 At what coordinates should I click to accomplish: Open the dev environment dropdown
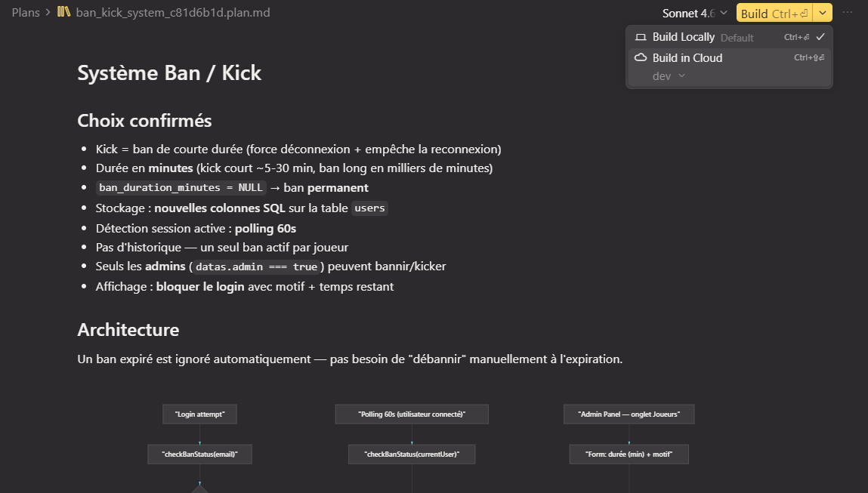tap(669, 76)
